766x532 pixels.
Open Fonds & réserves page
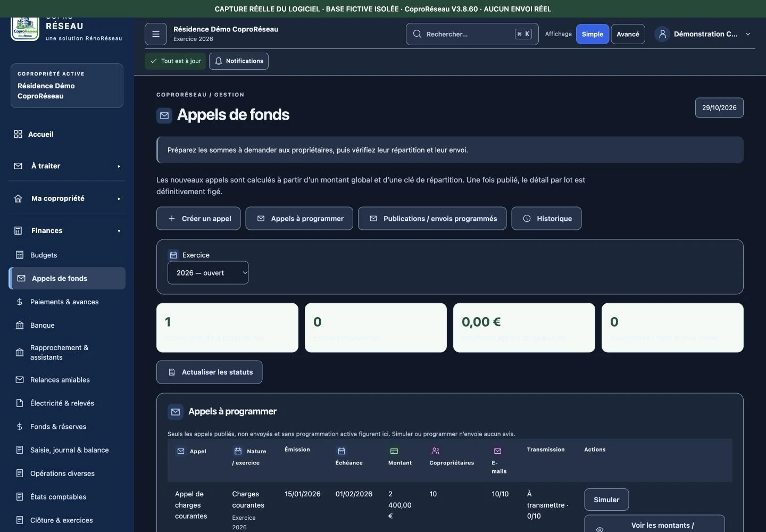(x=67, y=427)
